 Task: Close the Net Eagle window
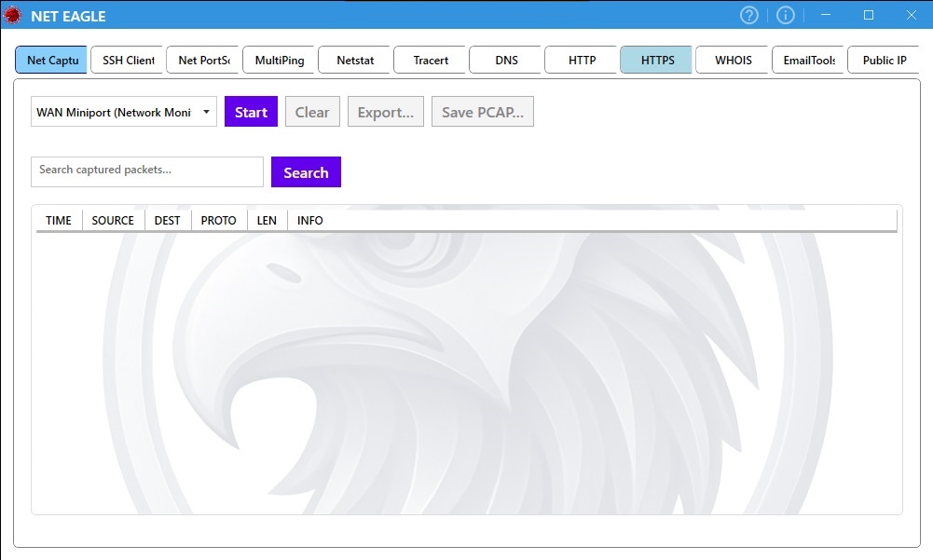click(911, 15)
